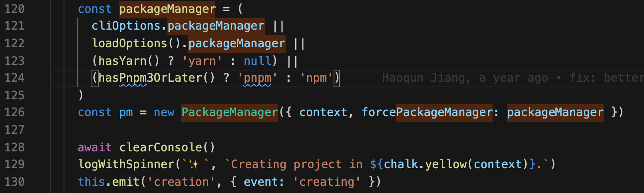Click the 'creating' string on line 130
The width and height of the screenshot is (644, 193).
tap(327, 182)
